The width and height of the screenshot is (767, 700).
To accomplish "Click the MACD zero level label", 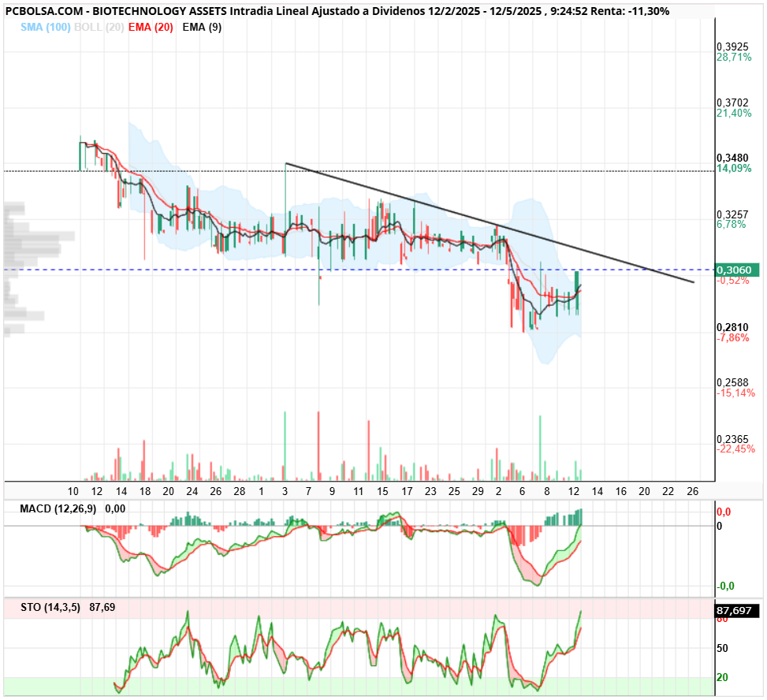I will click(x=719, y=527).
